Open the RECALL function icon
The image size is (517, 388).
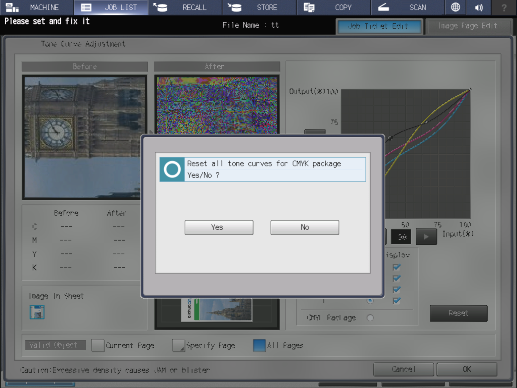(x=160, y=7)
